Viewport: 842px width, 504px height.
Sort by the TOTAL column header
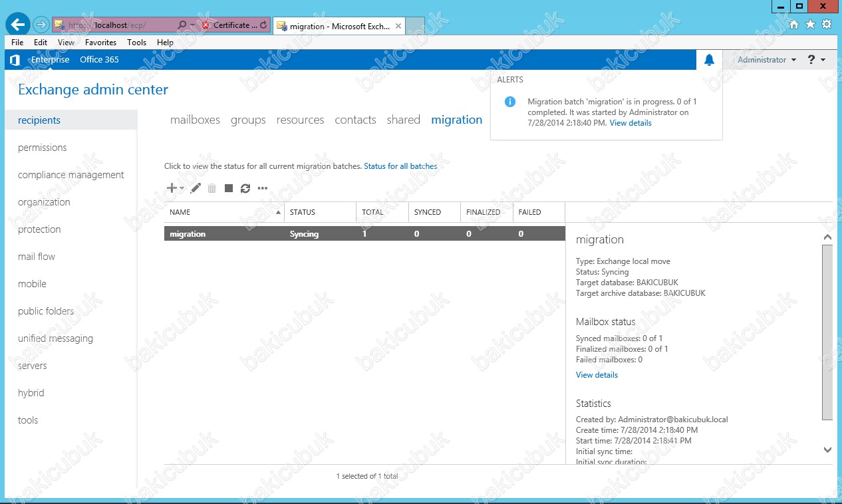point(382,212)
